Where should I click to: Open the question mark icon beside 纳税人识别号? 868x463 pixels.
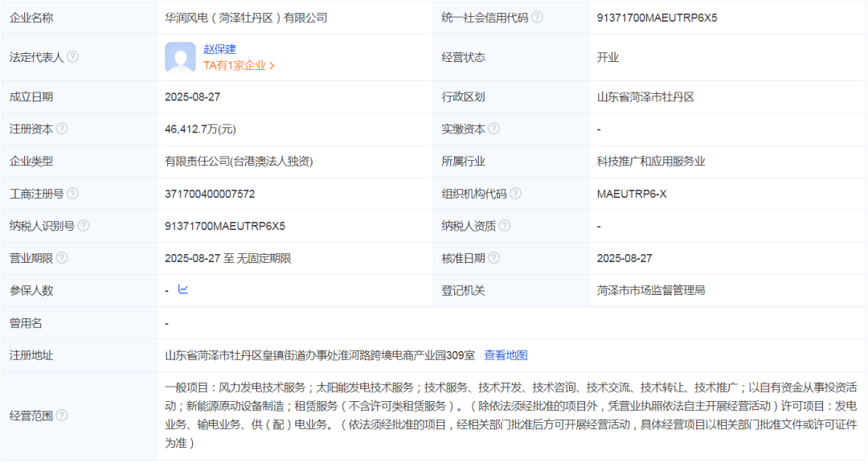tap(84, 226)
